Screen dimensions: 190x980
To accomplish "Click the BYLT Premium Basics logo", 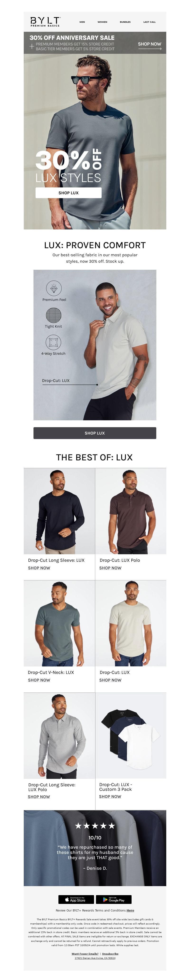I will [45, 22].
